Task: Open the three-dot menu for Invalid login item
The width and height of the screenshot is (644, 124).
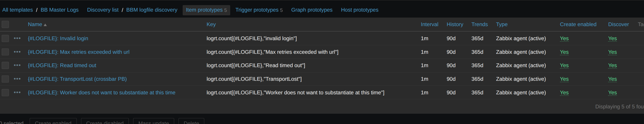Action: (x=17, y=38)
